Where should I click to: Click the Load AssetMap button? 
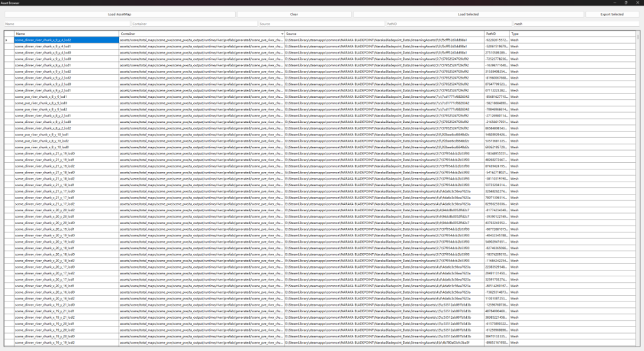119,14
